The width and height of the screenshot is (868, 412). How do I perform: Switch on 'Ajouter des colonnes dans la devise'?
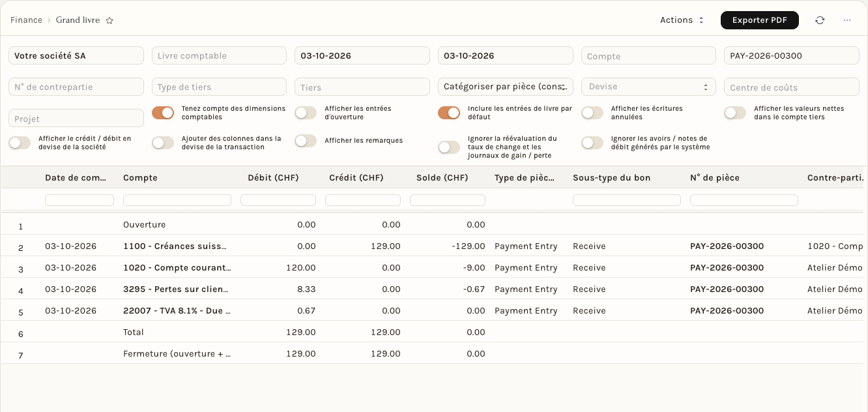(x=163, y=143)
